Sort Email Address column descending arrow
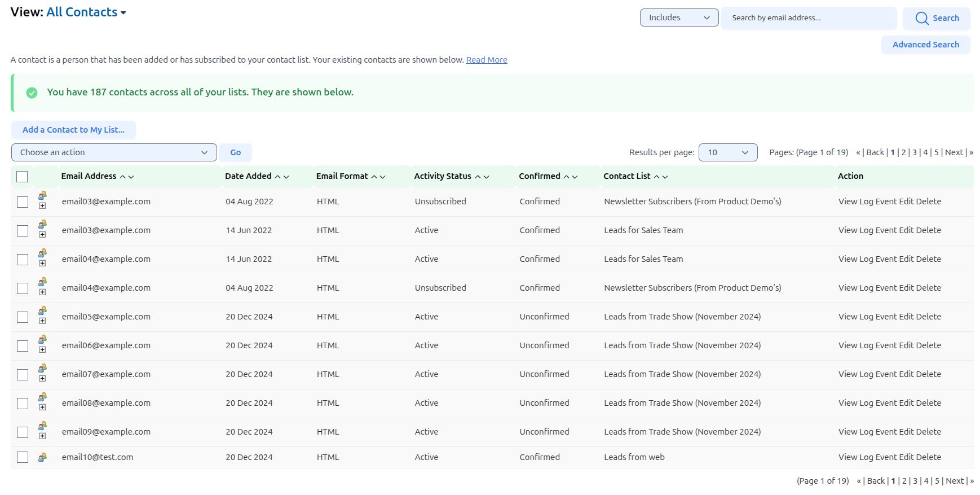Viewport: 980px width, 495px height. tap(131, 177)
